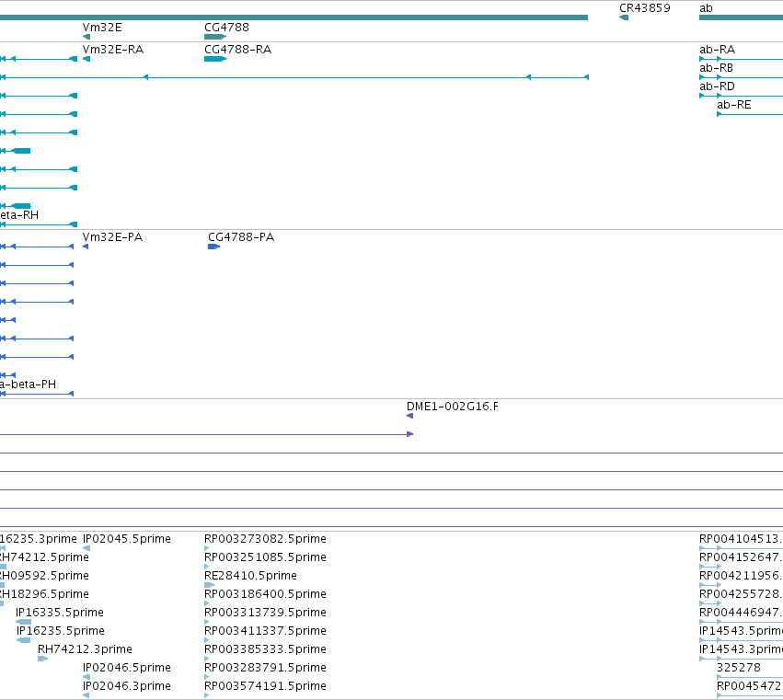This screenshot has width=783, height=700.
Task: Select ab-RE transcript feature
Action: point(750,114)
